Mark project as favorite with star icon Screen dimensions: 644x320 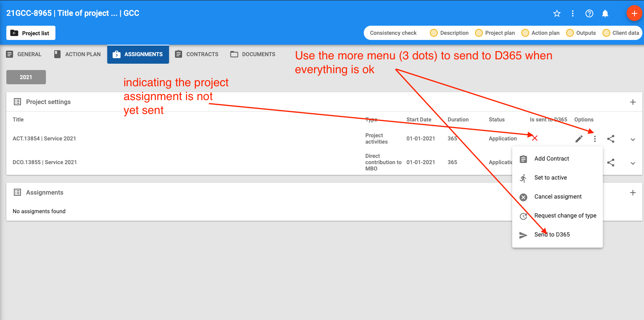click(x=557, y=13)
